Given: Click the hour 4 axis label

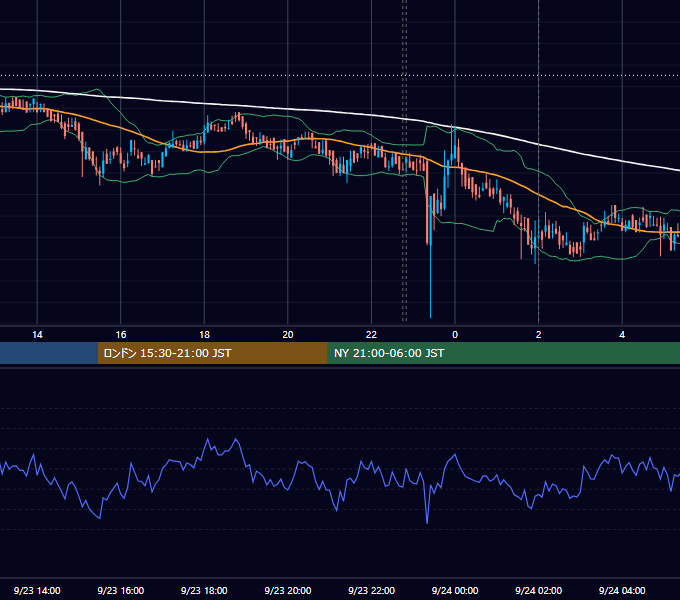Looking at the screenshot, I should pyautogui.click(x=622, y=335).
